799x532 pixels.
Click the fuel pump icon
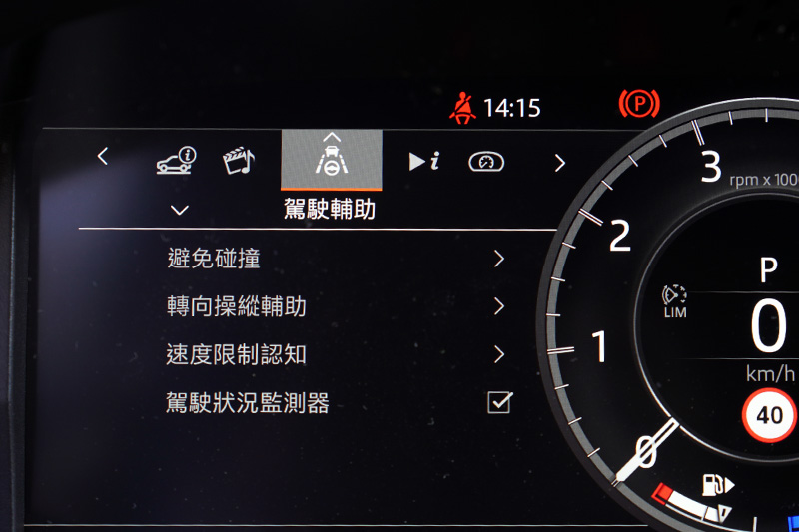coord(717,485)
